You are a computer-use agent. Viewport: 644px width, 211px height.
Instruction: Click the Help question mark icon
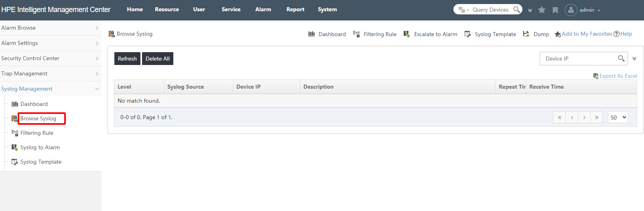coord(617,34)
